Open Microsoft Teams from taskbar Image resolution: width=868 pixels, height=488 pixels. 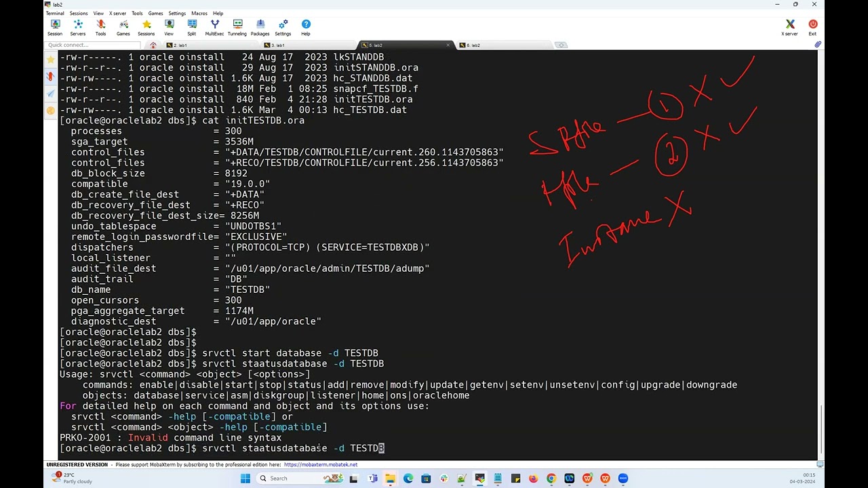372,479
